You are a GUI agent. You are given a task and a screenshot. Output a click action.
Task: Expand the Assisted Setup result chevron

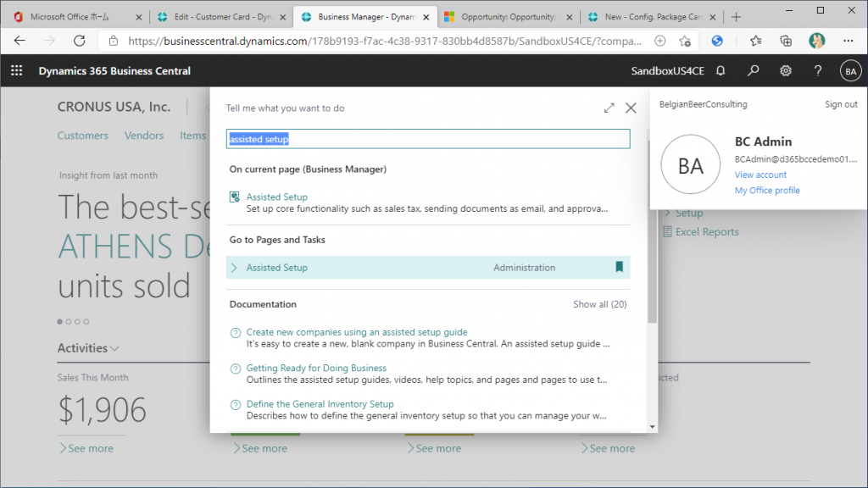(x=234, y=268)
